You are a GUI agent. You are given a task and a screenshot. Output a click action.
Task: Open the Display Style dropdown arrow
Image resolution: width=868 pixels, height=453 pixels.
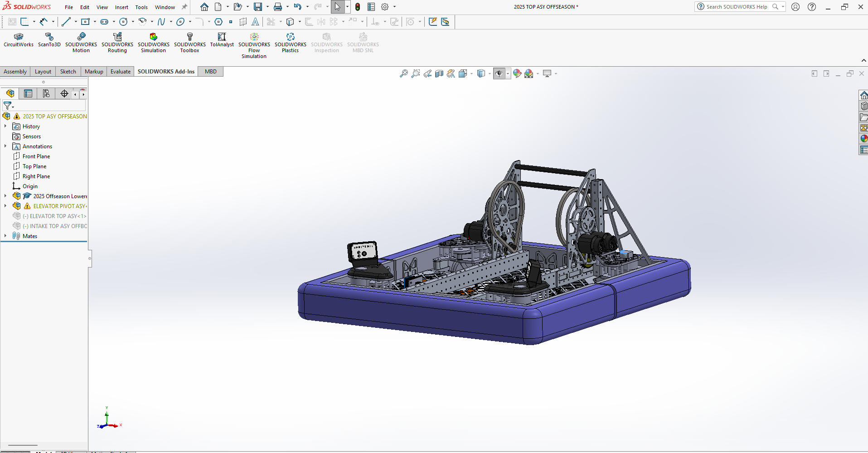(490, 73)
